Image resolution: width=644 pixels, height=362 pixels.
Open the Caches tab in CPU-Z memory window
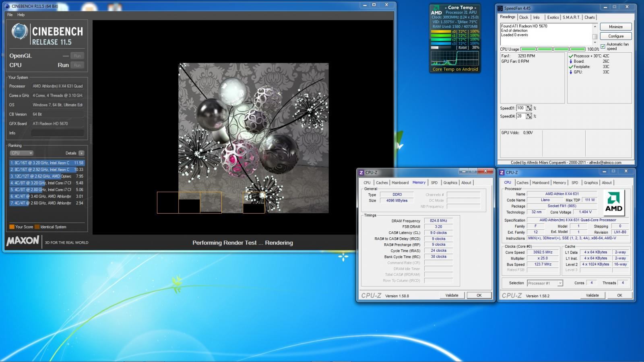pos(382,183)
